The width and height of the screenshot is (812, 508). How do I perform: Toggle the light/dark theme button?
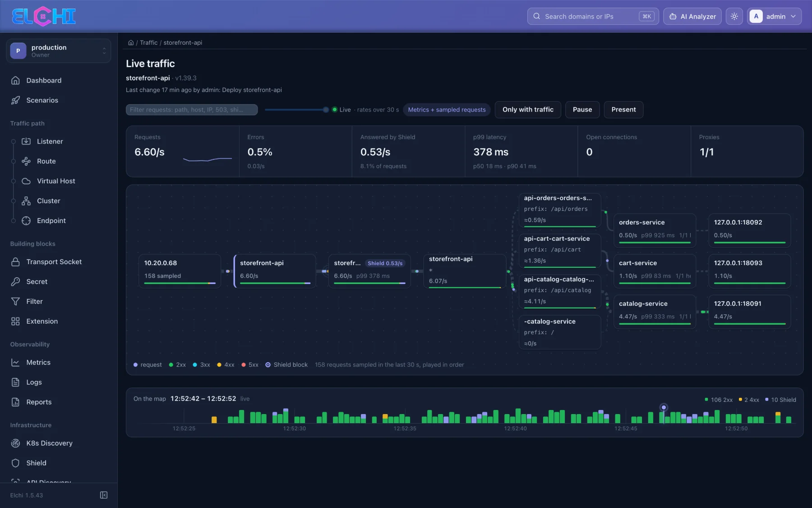734,16
